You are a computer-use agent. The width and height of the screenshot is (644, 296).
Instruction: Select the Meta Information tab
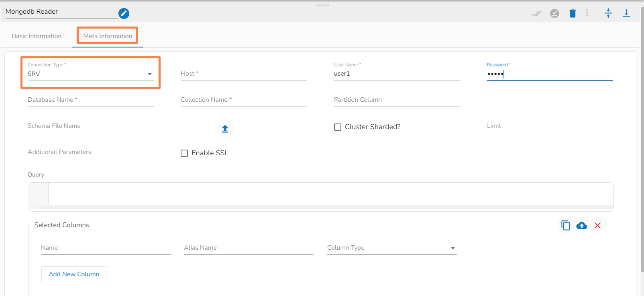(108, 36)
